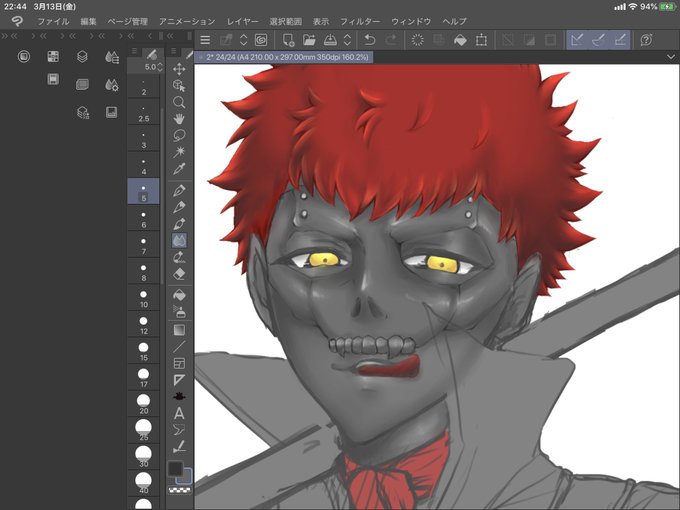This screenshot has width=680, height=510.
Task: Select the Text tool
Action: click(179, 413)
